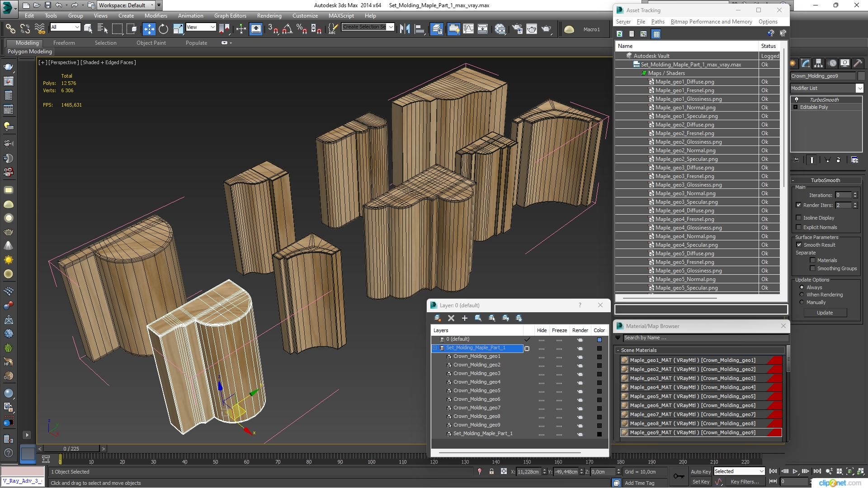Open the Rendering menu
The width and height of the screenshot is (868, 488).
[269, 16]
